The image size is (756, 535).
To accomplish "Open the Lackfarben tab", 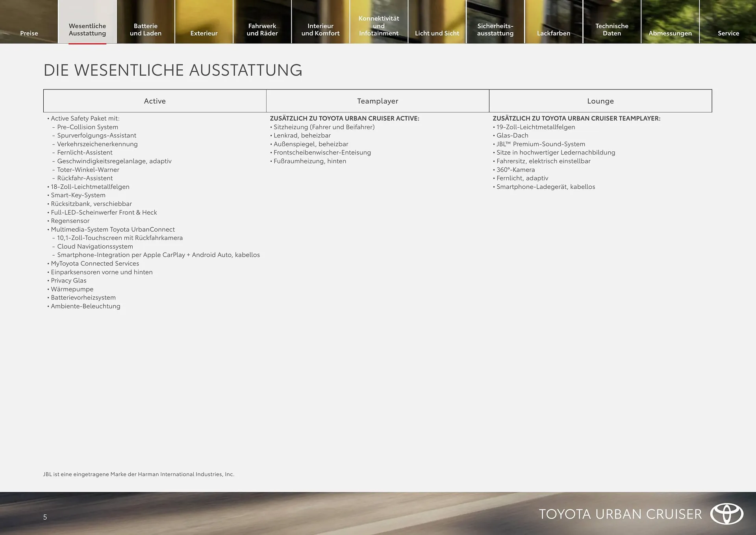I will click(554, 33).
